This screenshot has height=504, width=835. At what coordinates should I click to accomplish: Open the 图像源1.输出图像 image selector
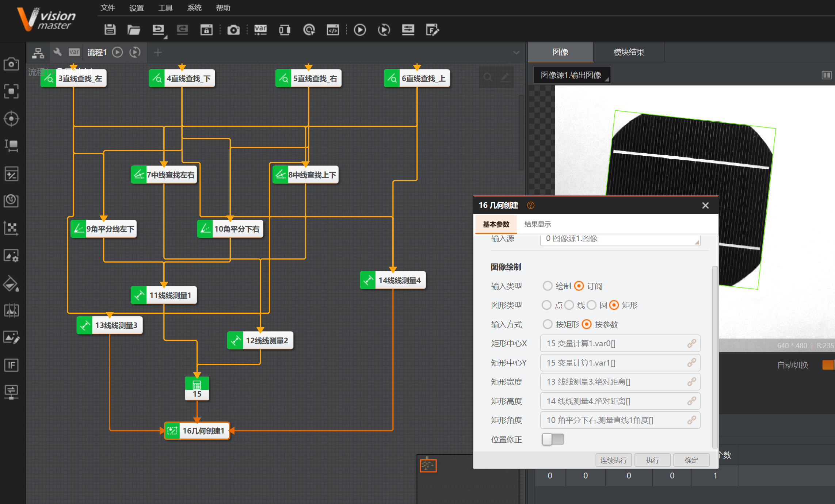(572, 75)
